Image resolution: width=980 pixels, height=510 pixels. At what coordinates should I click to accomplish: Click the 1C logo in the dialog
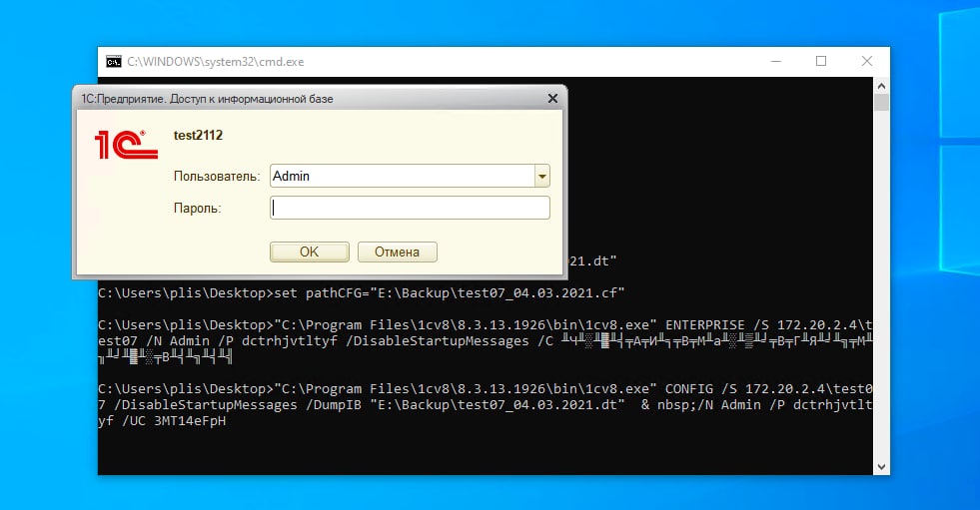[126, 144]
